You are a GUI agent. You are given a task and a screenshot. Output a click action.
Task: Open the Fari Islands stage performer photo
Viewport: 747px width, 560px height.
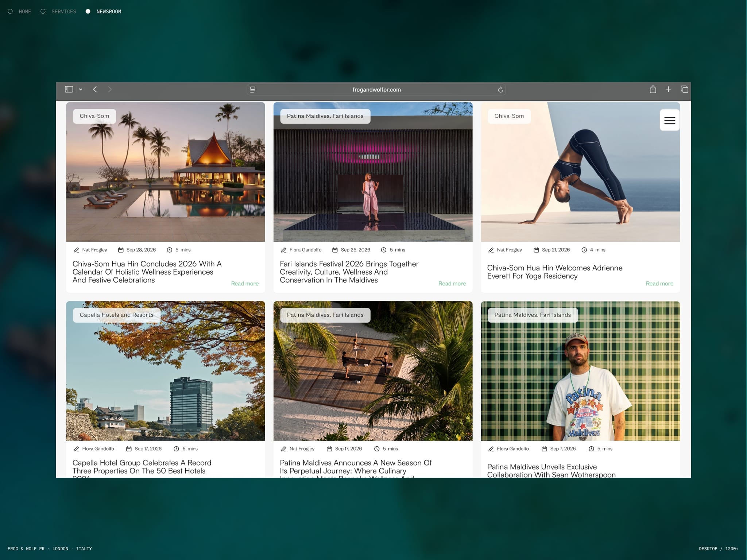tap(373, 172)
